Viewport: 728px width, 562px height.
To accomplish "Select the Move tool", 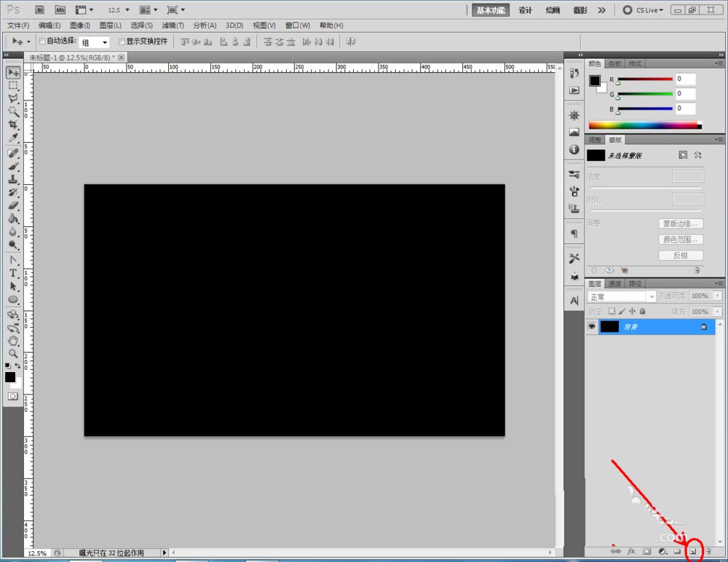I will click(13, 73).
